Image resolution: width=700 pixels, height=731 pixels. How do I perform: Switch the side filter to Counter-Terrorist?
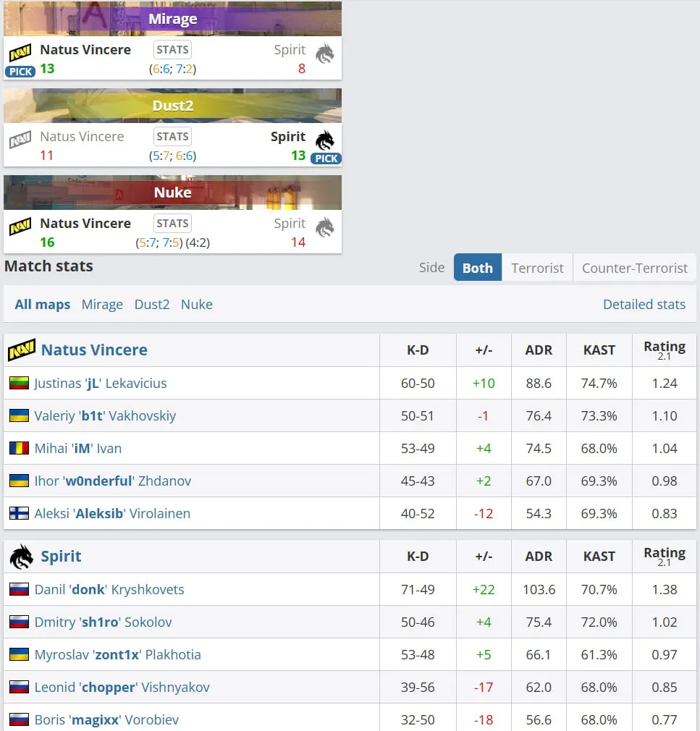(635, 268)
